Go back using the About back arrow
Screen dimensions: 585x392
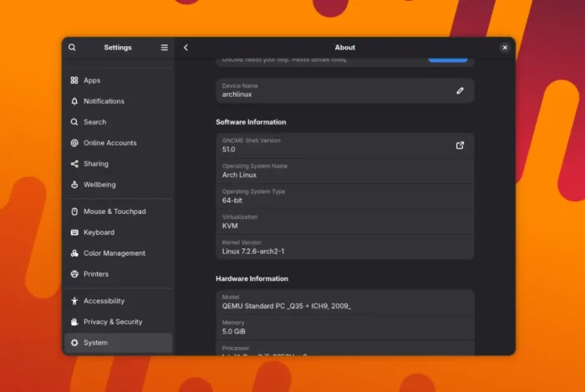[x=186, y=48]
